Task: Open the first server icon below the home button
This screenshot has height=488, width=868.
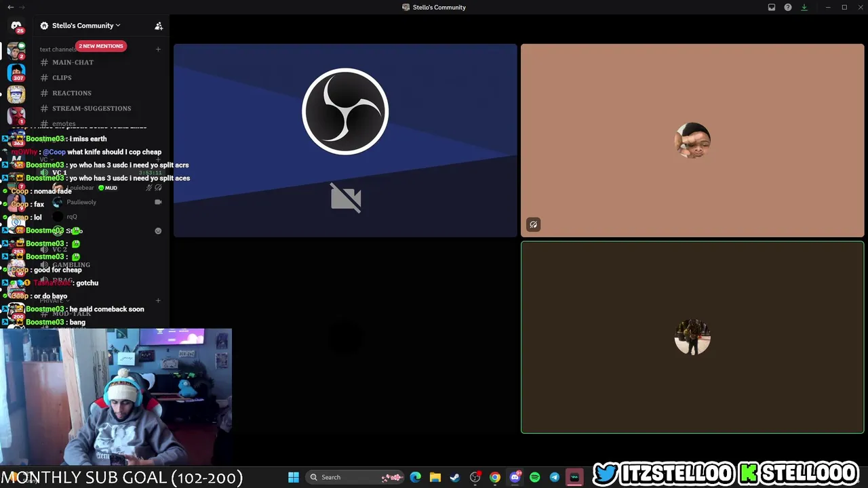Action: pos(16,50)
